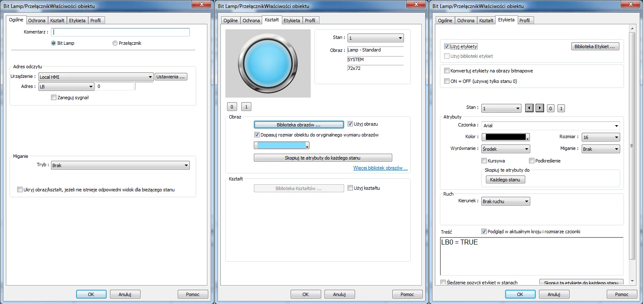Expand the Czcionka Arial font dropdown
644x304 pixels.
click(550, 126)
